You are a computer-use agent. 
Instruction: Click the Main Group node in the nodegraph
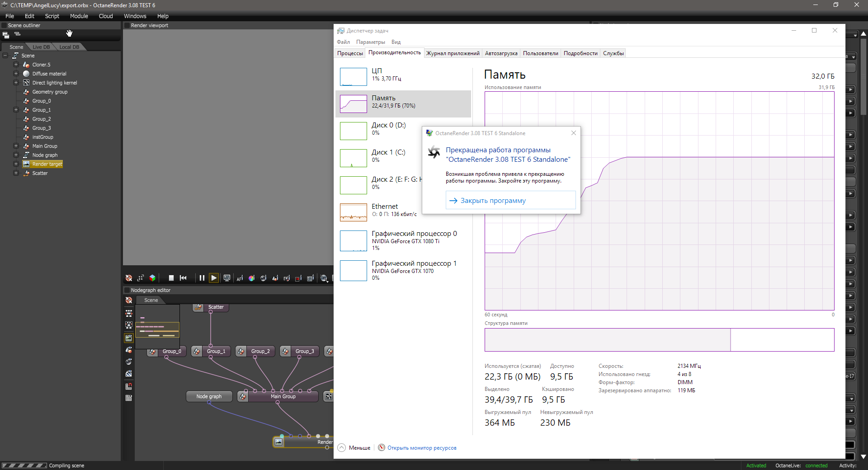click(278, 396)
